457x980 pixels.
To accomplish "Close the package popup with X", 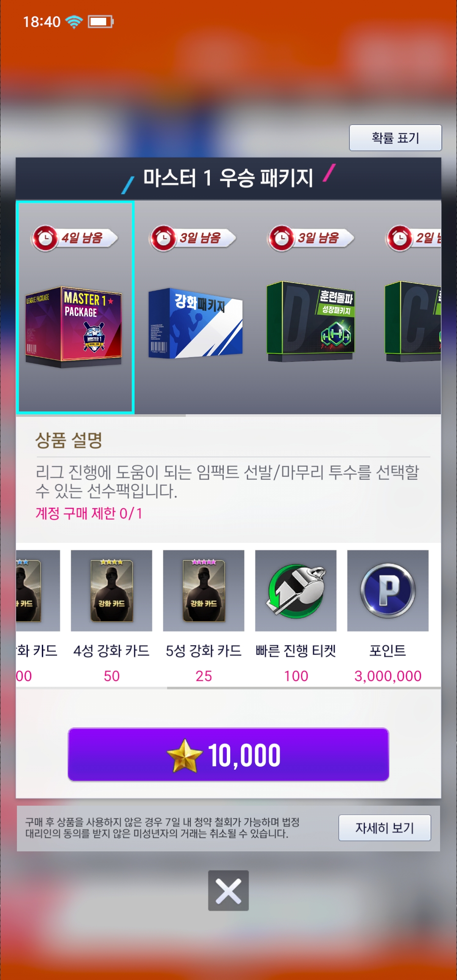I will click(228, 890).
